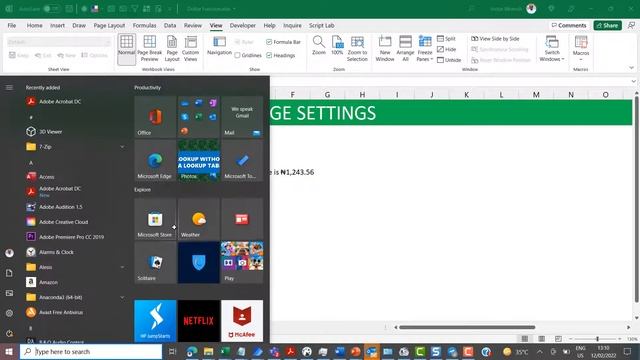Viewport: 640px width, 360px height.
Task: Click the Share button
Action: click(x=607, y=25)
